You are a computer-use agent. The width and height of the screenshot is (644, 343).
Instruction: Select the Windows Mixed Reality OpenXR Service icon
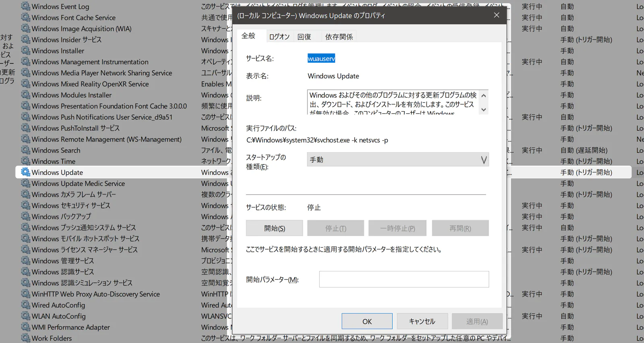pyautogui.click(x=25, y=84)
